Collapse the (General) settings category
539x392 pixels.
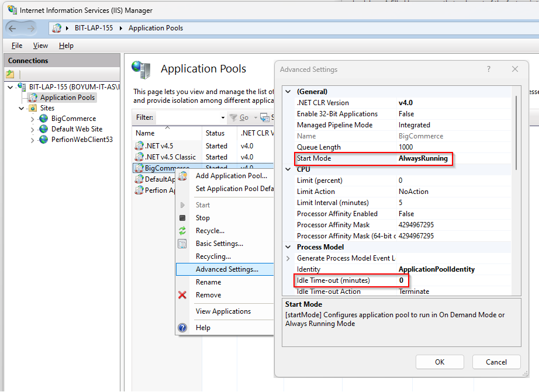288,92
